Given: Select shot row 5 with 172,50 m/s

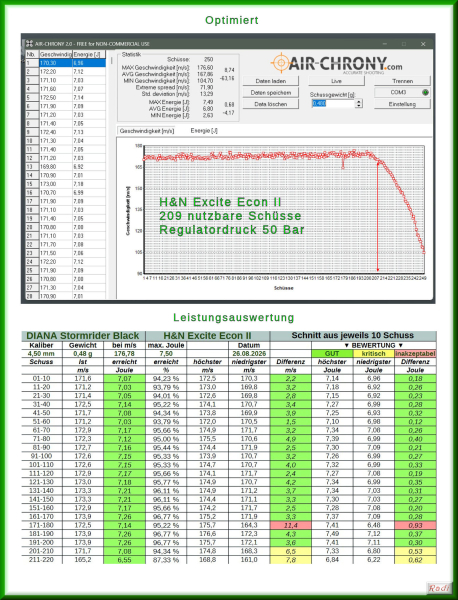Looking at the screenshot, I should click(x=65, y=98).
